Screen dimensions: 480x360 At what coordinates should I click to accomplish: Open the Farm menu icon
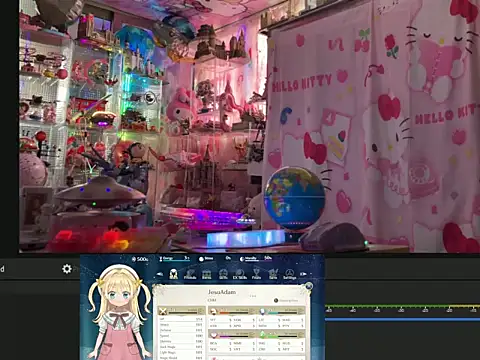(x=273, y=274)
